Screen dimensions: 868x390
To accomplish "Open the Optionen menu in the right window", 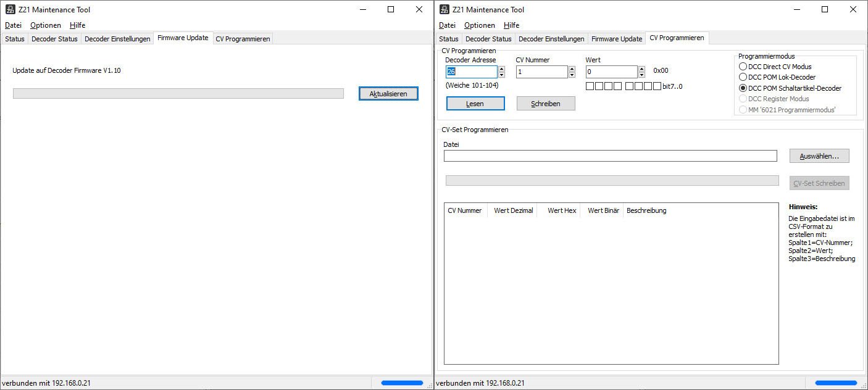I will (x=480, y=25).
